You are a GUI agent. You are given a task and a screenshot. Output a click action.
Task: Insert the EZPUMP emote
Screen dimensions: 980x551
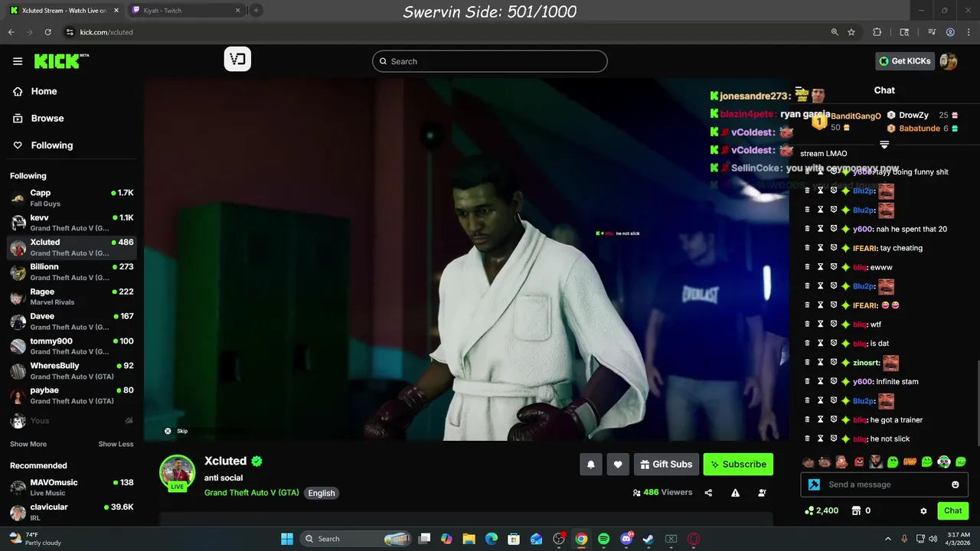tap(910, 461)
